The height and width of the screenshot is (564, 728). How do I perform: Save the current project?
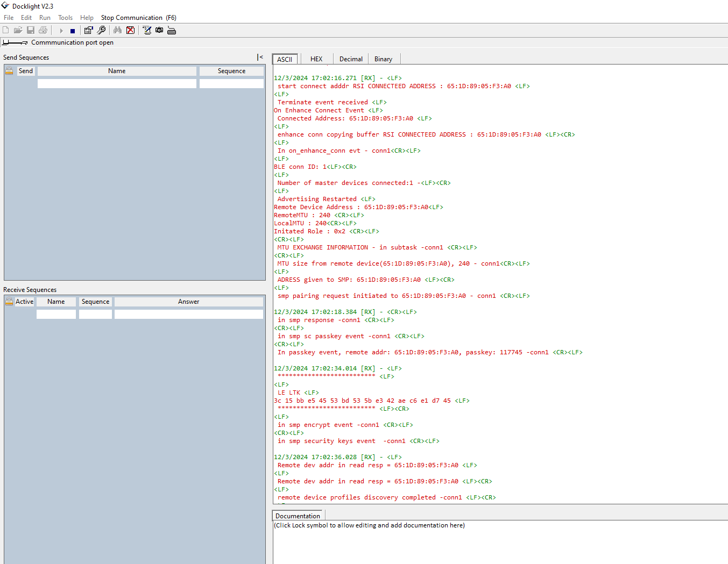click(x=30, y=30)
